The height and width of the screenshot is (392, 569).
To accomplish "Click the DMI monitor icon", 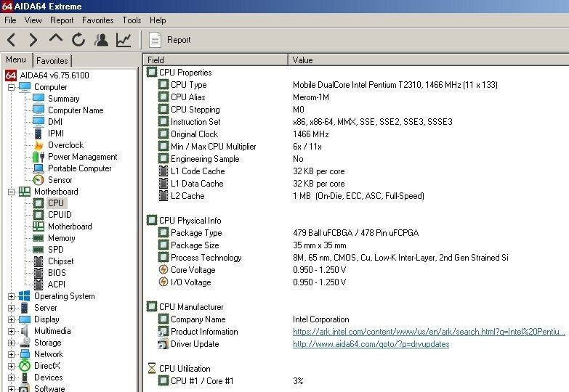I will pyautogui.click(x=38, y=122).
